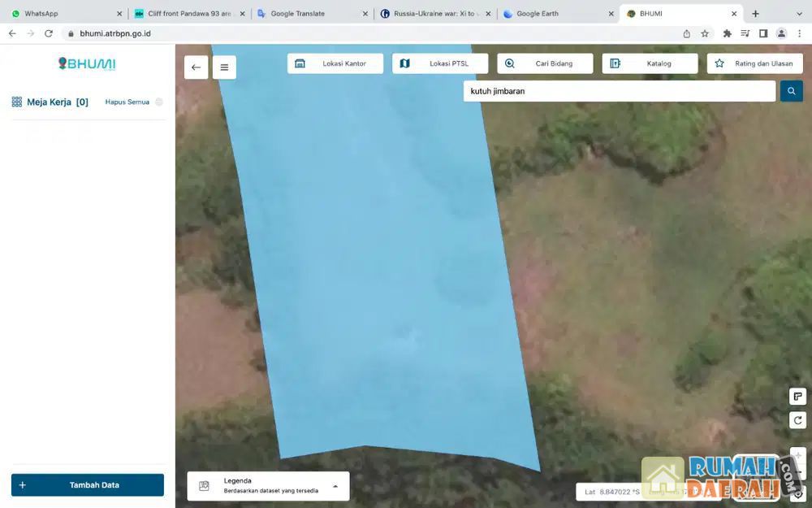Click the back arrow button on the map
Image resolution: width=812 pixels, height=508 pixels.
pyautogui.click(x=196, y=67)
